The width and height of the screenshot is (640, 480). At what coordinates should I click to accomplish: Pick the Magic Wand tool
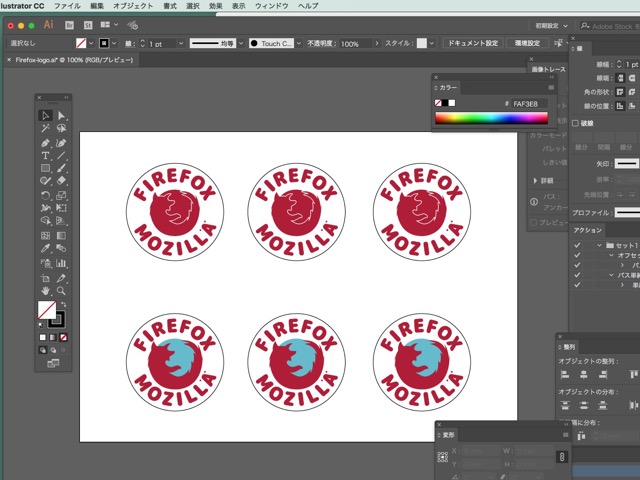[x=45, y=129]
